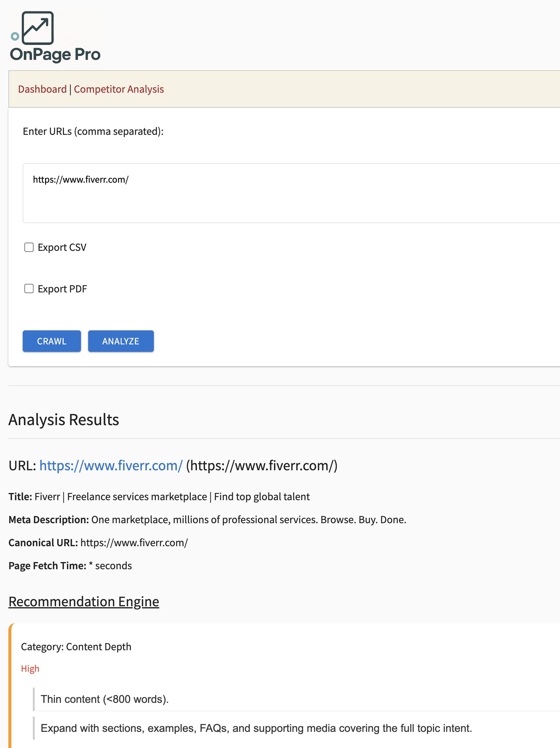Run analysis with the ANALYZE button
The height and width of the screenshot is (748, 560).
(x=121, y=341)
